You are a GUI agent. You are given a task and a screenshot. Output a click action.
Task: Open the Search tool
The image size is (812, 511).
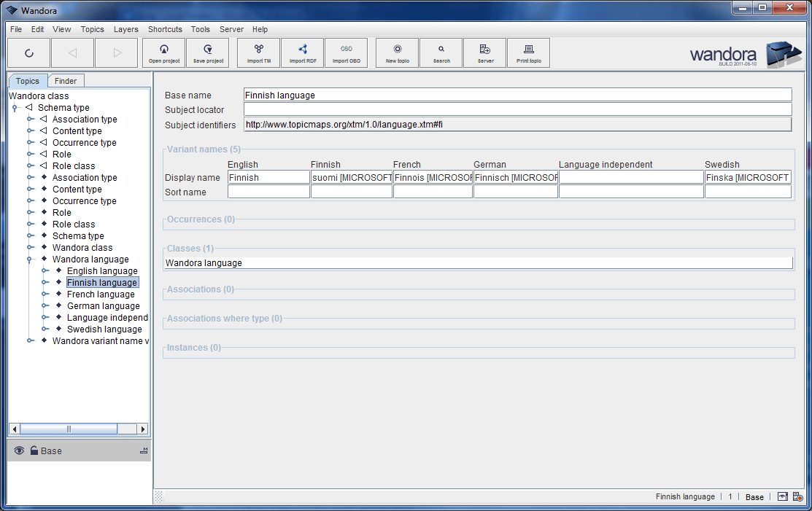441,52
